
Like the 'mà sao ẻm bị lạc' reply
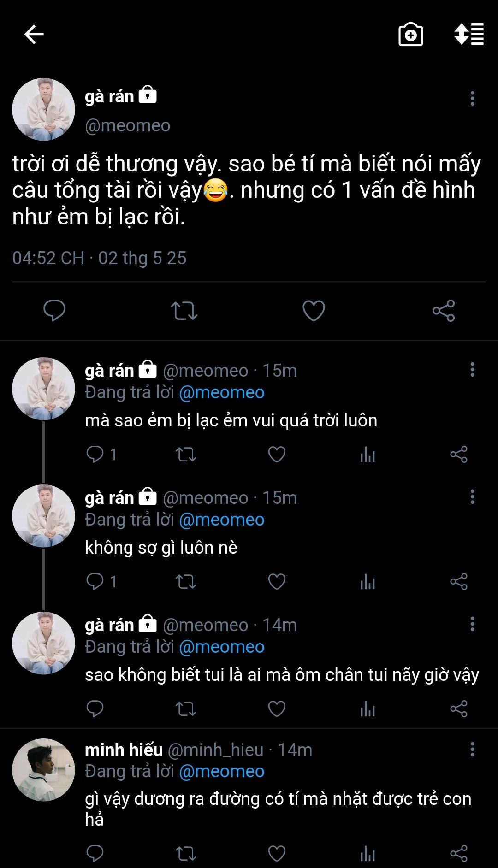pyautogui.click(x=277, y=455)
